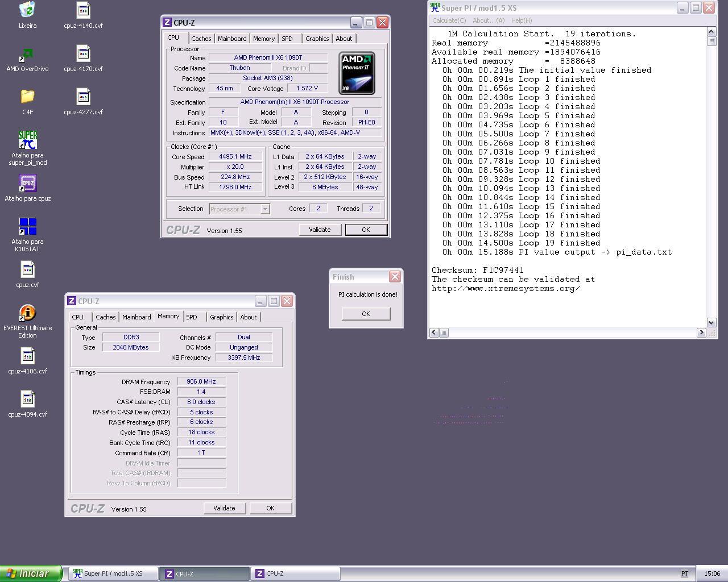
Task: Close the Finish dialog with X
Action: coord(395,277)
